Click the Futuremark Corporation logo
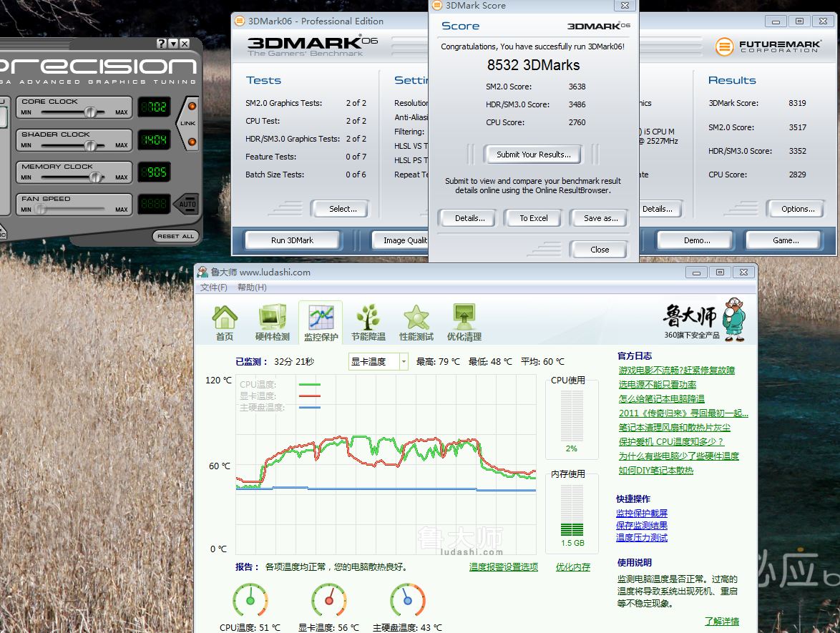This screenshot has width=840, height=633. [x=768, y=46]
